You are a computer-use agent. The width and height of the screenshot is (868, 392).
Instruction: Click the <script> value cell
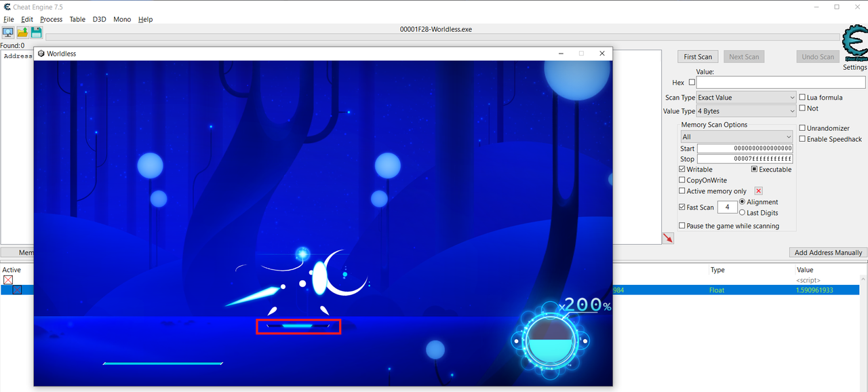coord(808,280)
